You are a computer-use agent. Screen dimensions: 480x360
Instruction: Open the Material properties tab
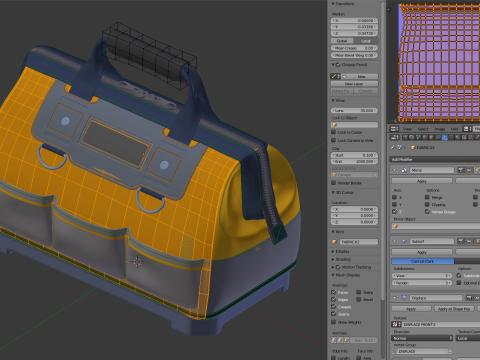coord(457,137)
